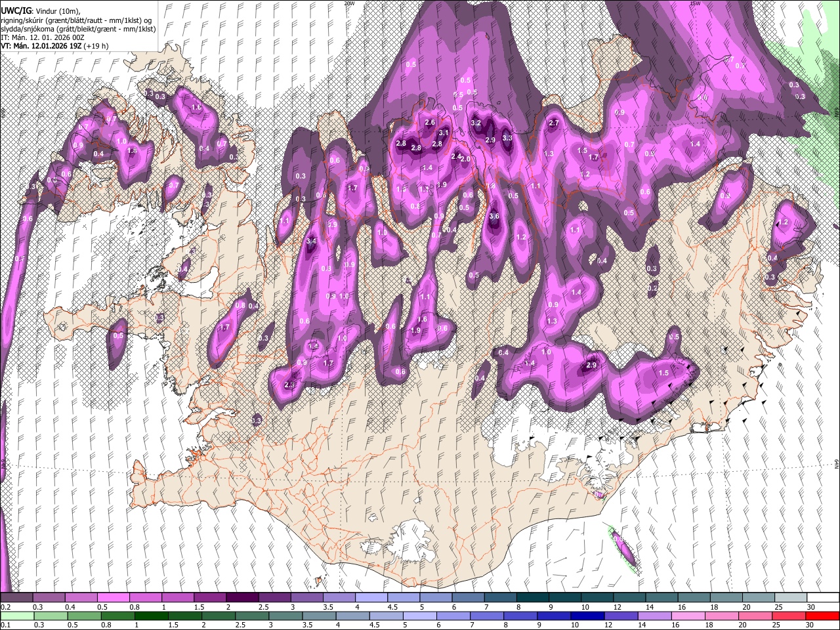
Task: Click the 2.3 precipitation value on the map
Action: (x=289, y=385)
